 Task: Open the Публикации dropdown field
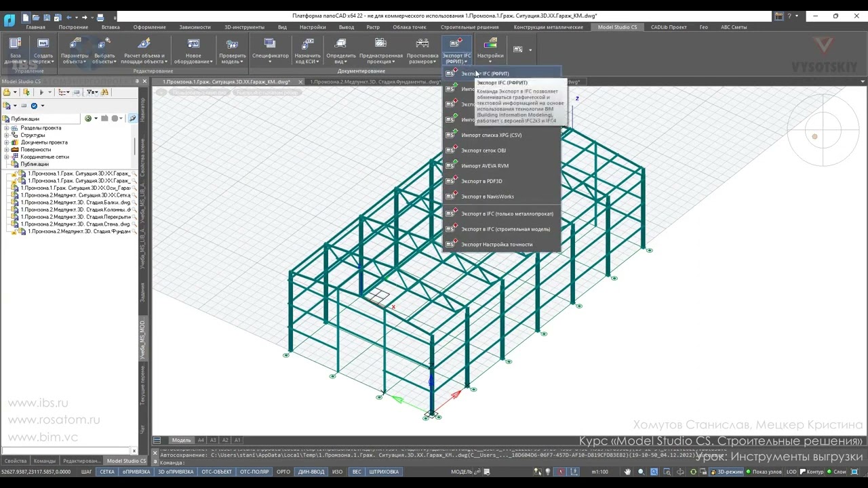pos(42,119)
